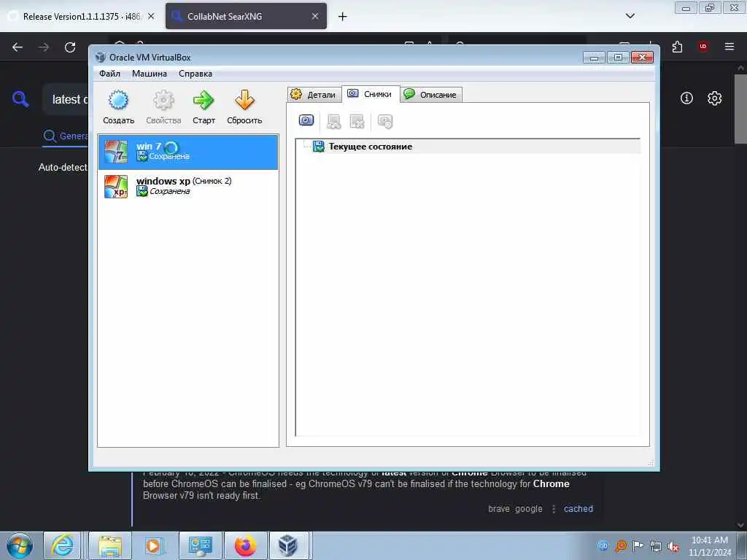Click the SearXNG info icon
747x560 pixels.
(686, 98)
